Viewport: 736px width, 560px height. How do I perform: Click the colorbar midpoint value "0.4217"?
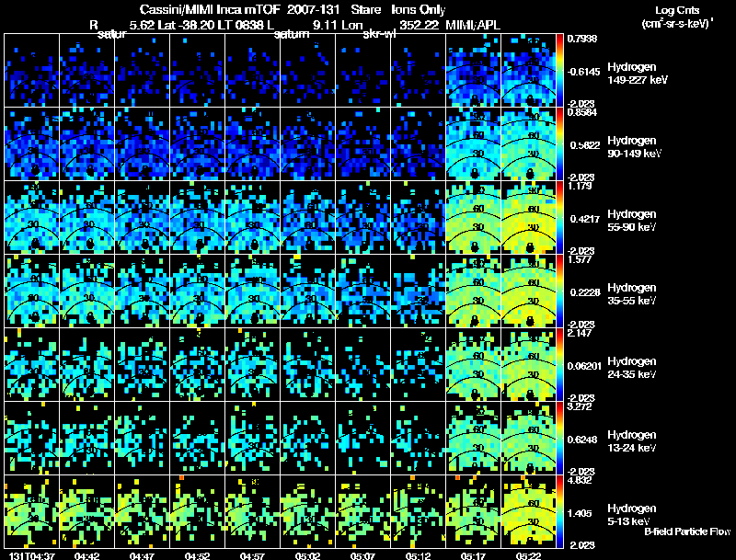(x=583, y=219)
